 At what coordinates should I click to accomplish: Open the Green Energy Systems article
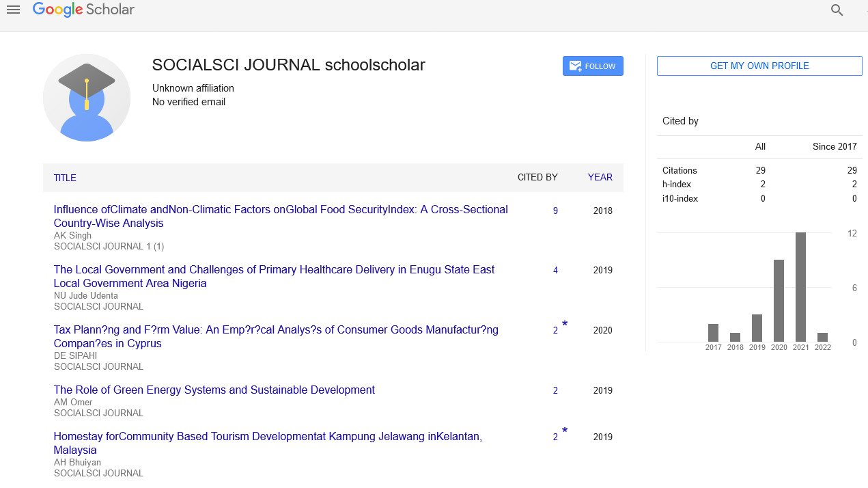point(214,390)
